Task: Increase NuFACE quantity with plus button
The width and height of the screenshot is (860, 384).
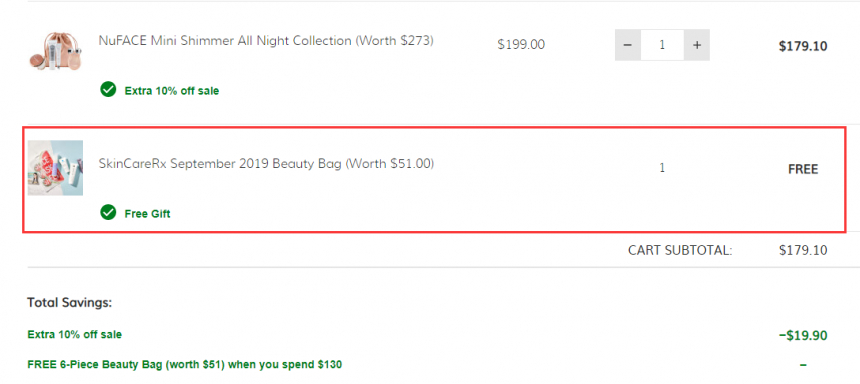Action: (697, 45)
